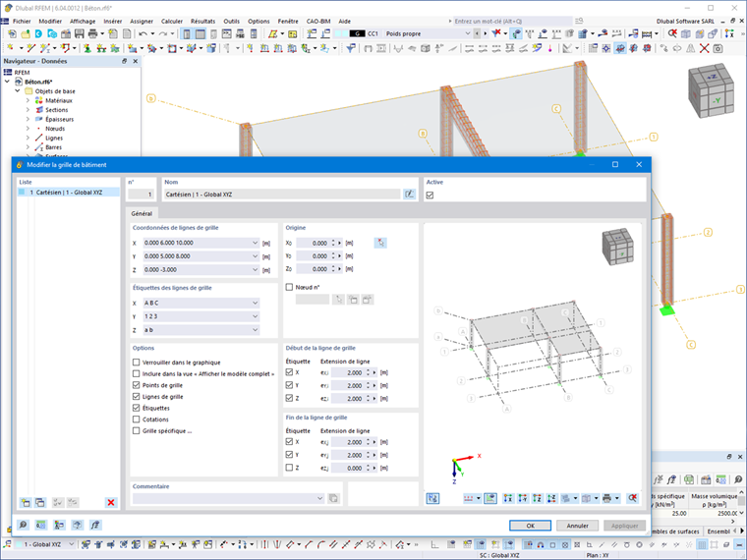
Task: Click the reset view icon at preview toolbar end
Action: click(x=633, y=498)
